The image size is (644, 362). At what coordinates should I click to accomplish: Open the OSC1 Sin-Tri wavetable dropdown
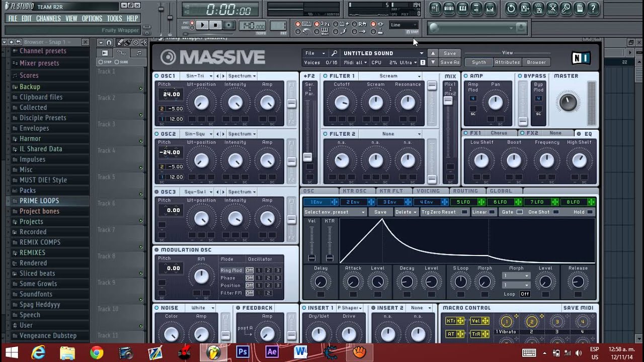(x=199, y=76)
